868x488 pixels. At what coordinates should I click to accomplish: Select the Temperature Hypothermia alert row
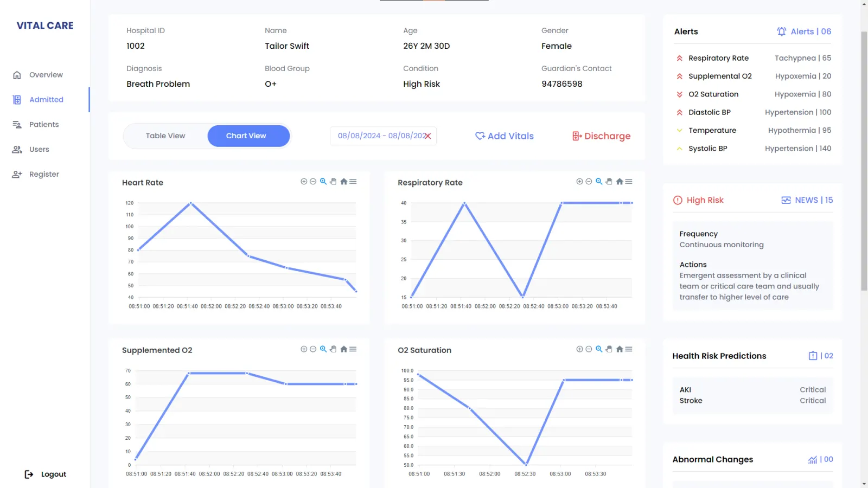753,131
